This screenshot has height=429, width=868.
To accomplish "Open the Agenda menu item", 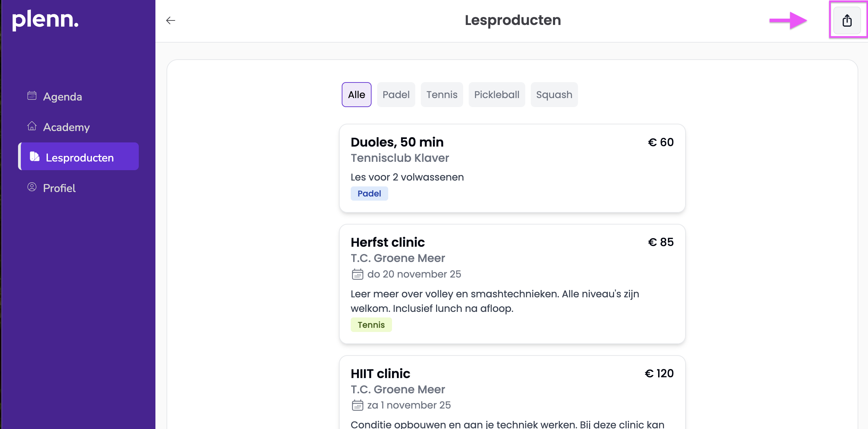I will [62, 97].
